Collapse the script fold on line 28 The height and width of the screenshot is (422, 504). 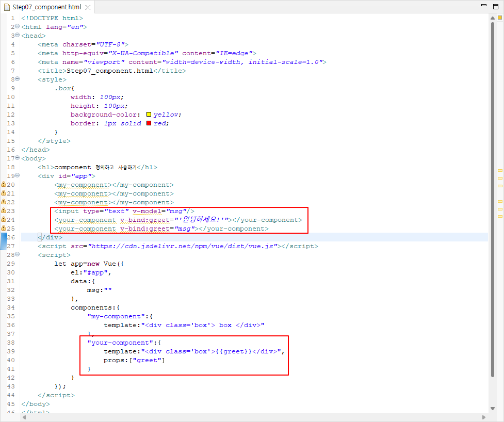point(18,254)
